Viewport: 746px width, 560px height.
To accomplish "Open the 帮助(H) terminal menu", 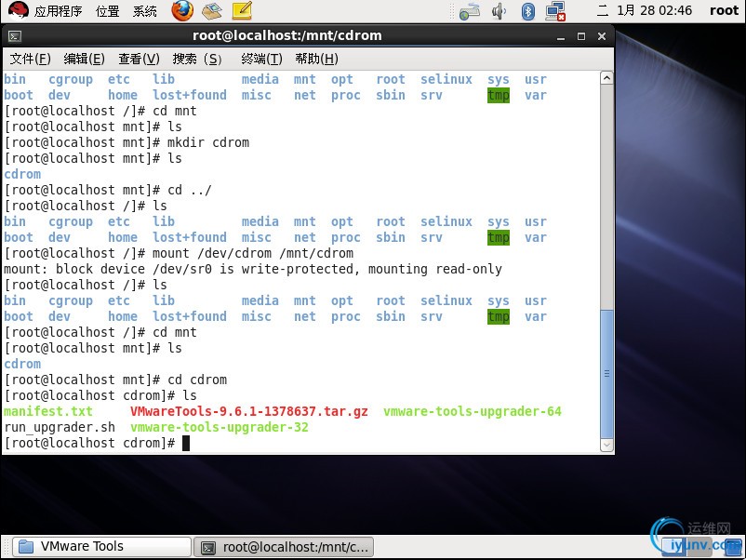I will click(x=317, y=59).
